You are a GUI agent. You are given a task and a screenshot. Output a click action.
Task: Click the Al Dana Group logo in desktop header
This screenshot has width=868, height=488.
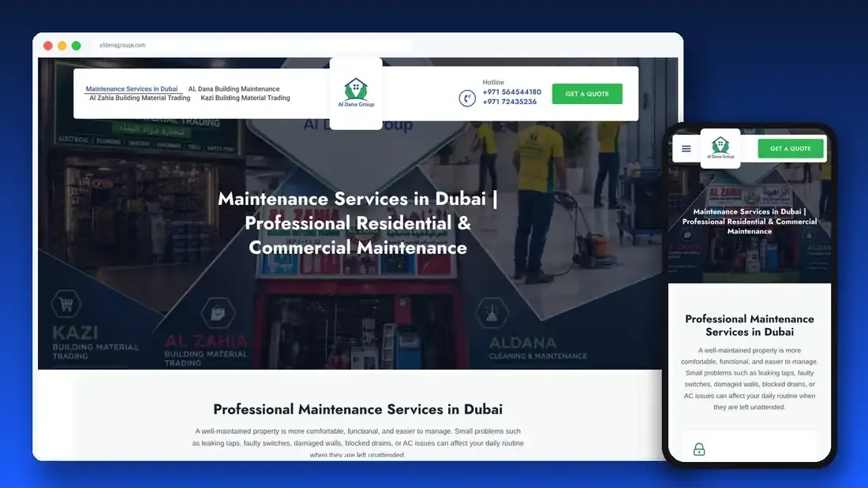click(356, 93)
